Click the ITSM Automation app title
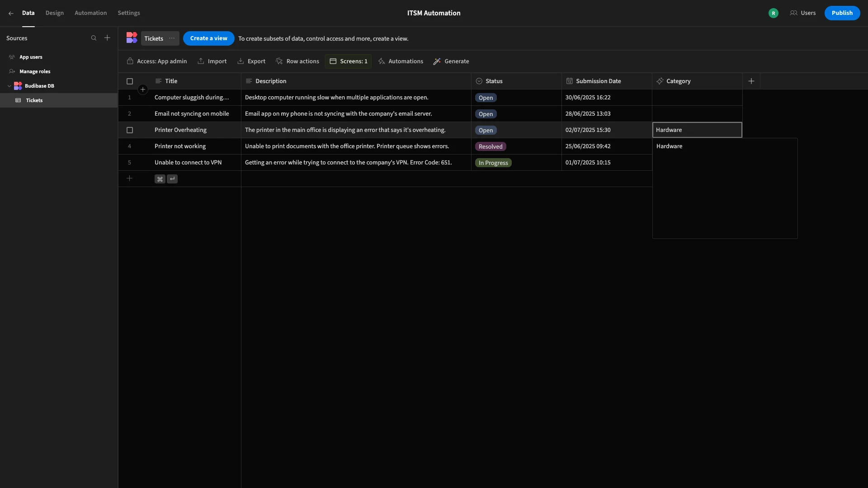Screen dimensions: 868x488 tap(434, 13)
